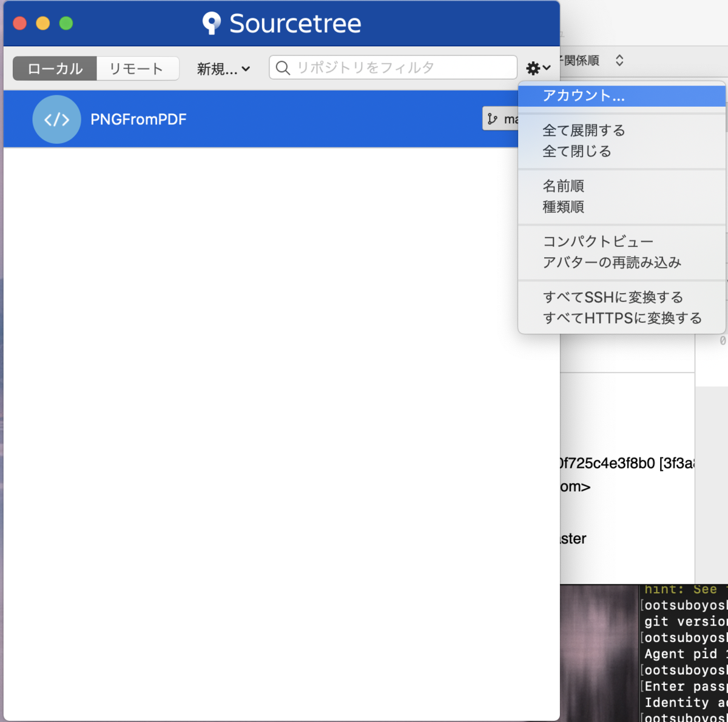Focus the リポジトリをフィルタ search field
This screenshot has height=722, width=728.
[393, 67]
